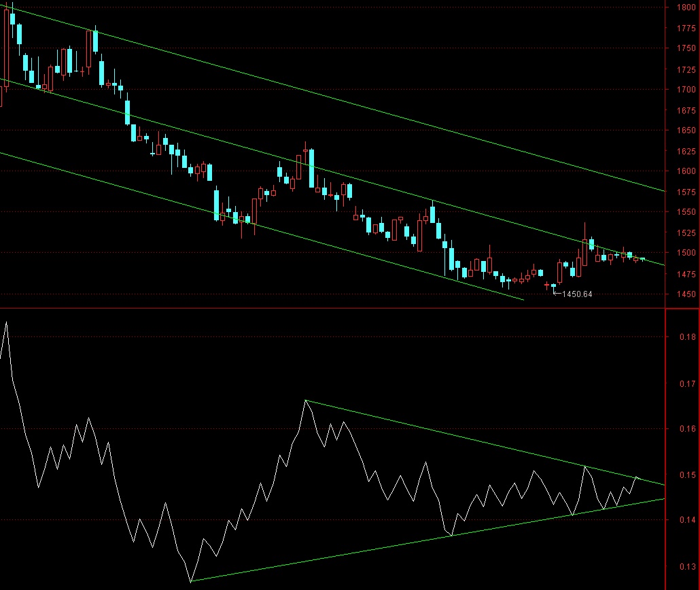The image size is (700, 590).
Task: Select the indicator peak near 0.166
Action: tap(305, 400)
